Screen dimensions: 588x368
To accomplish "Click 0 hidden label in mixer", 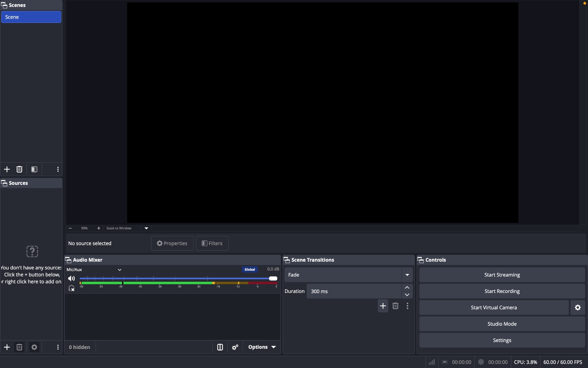I will click(79, 347).
